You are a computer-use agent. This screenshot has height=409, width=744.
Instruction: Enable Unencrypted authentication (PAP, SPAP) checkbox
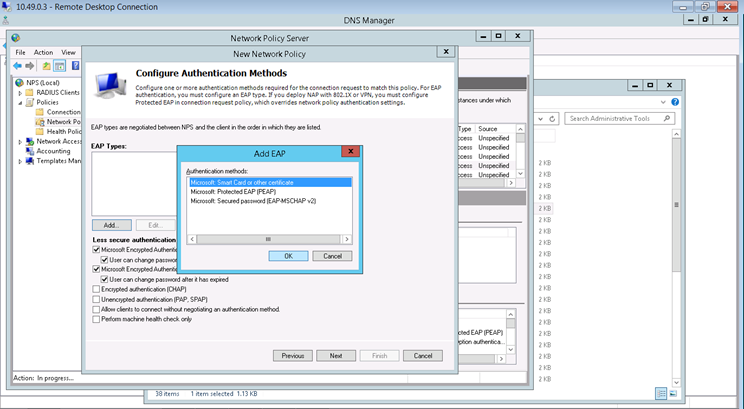(96, 300)
